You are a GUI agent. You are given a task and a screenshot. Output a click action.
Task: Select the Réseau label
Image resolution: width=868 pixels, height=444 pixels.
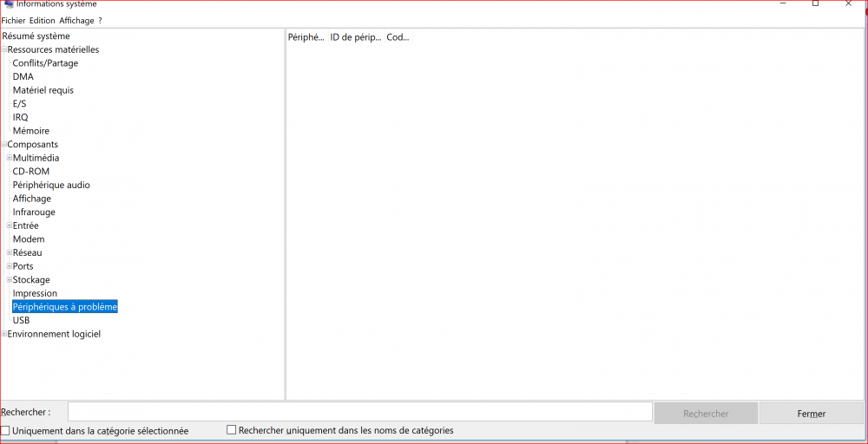(x=28, y=252)
